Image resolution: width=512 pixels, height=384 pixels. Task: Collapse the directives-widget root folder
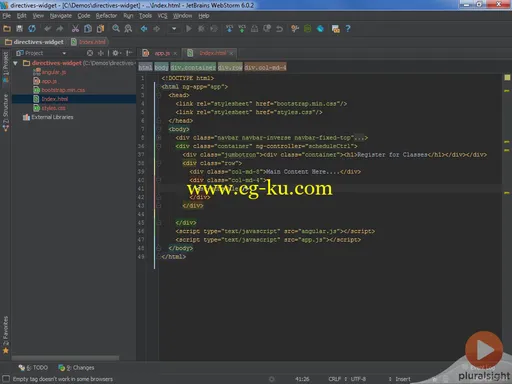15,63
